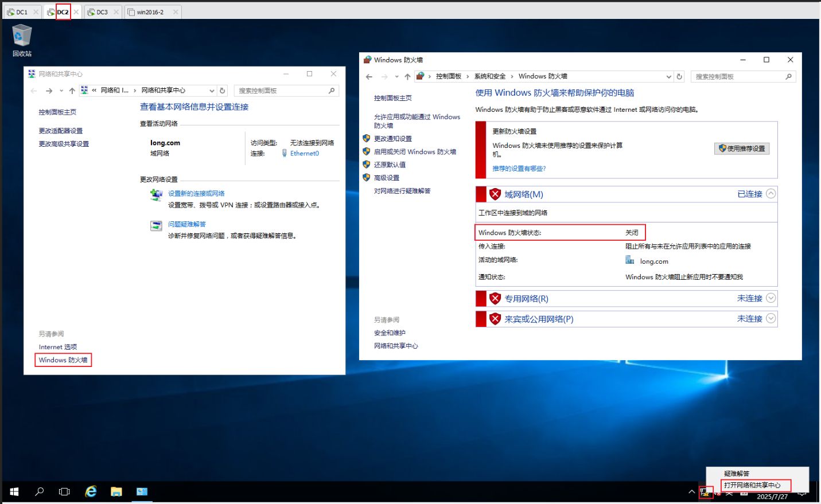The height and width of the screenshot is (504, 821).
Task: Click the network tray icon
Action: 705,493
